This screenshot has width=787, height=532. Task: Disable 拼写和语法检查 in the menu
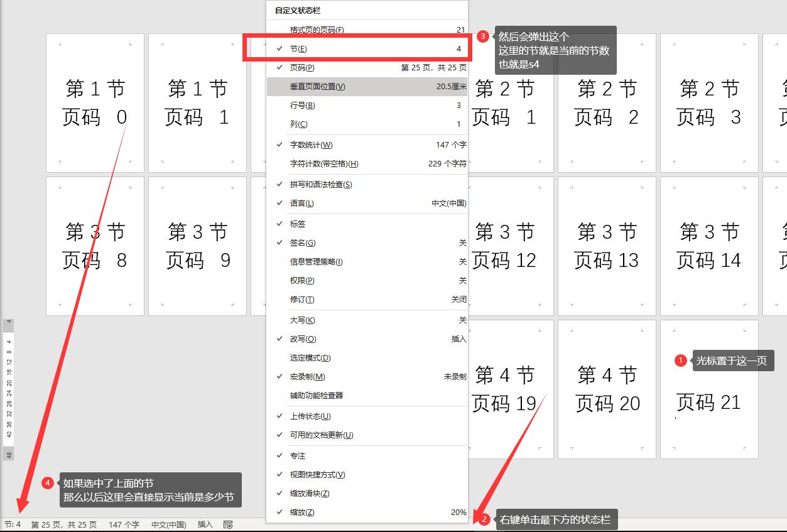(x=366, y=184)
